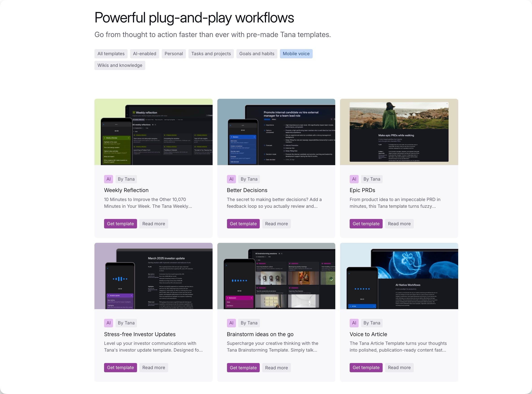Get the Epic PRDs template
The width and height of the screenshot is (532, 394).
pyautogui.click(x=366, y=224)
